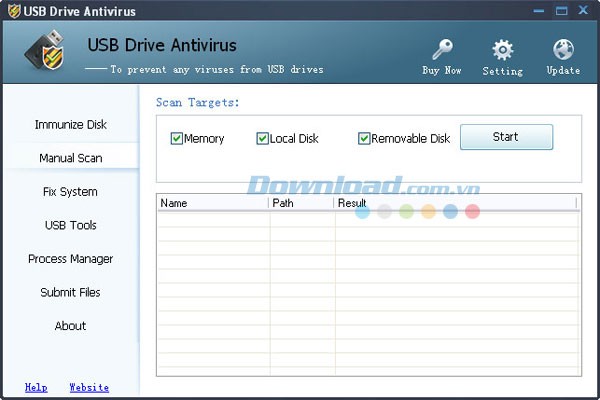Show the About page
The width and height of the screenshot is (600, 400).
pyautogui.click(x=71, y=326)
